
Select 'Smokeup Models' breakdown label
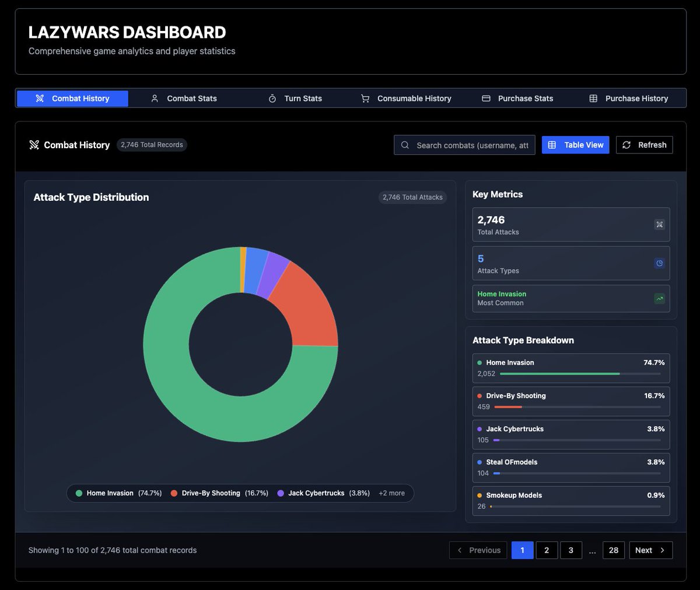coord(514,495)
